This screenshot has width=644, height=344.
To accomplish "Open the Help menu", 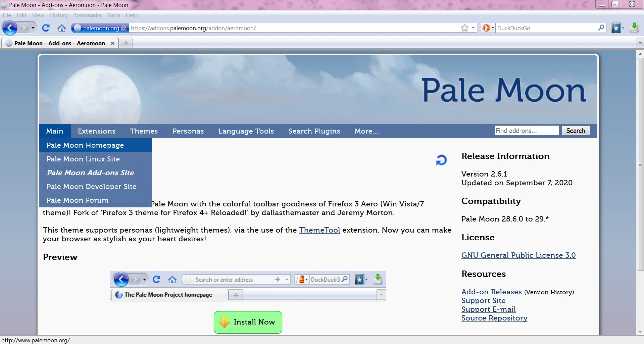I will coord(132,15).
